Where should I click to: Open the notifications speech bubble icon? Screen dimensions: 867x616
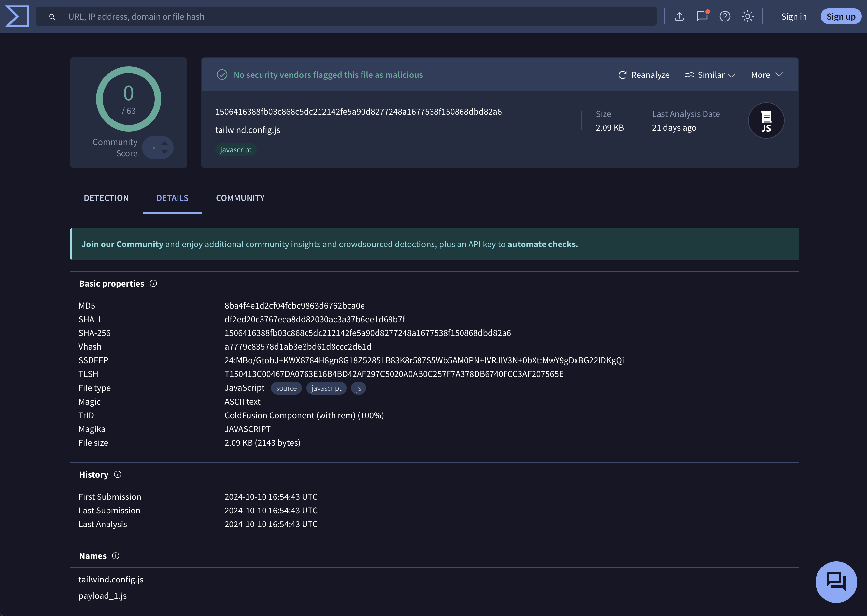click(x=702, y=16)
